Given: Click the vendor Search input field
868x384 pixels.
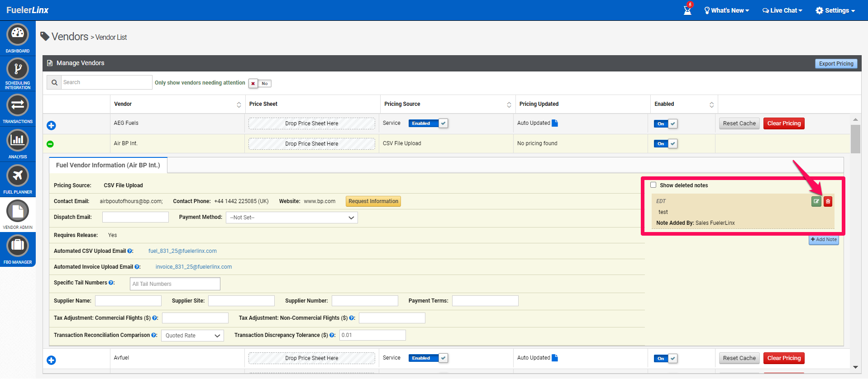Looking at the screenshot, I should [106, 82].
